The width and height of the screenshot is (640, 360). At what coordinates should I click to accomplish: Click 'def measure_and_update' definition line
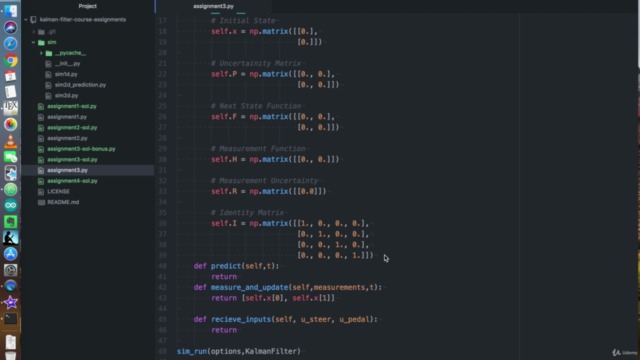(x=288, y=287)
